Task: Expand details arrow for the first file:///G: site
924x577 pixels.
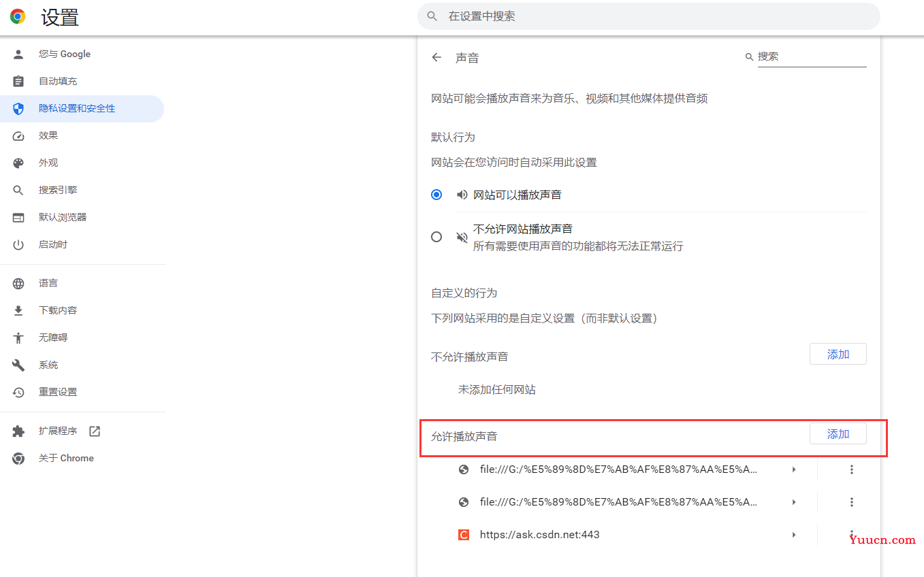Action: click(x=794, y=469)
